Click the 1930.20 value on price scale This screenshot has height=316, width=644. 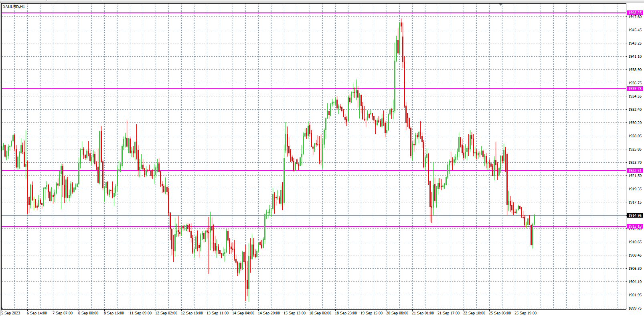(x=635, y=123)
